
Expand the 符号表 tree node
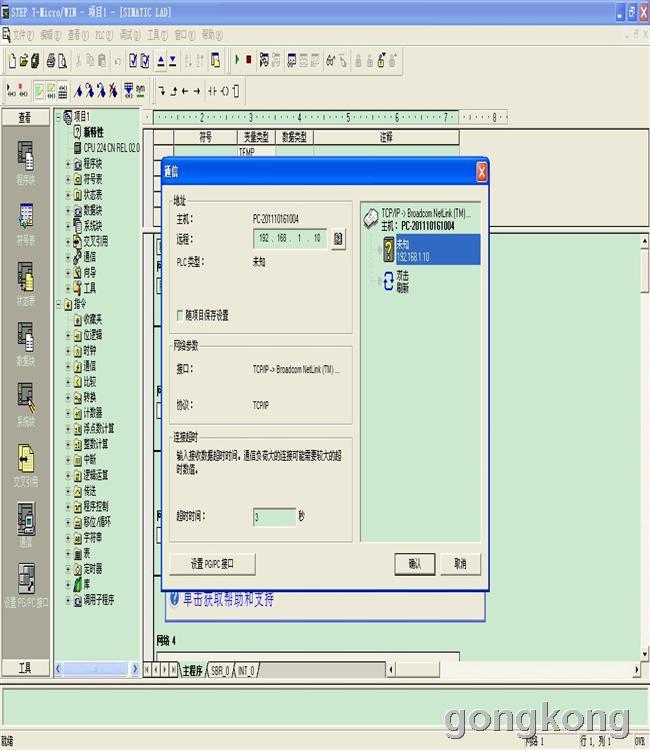click(x=68, y=179)
